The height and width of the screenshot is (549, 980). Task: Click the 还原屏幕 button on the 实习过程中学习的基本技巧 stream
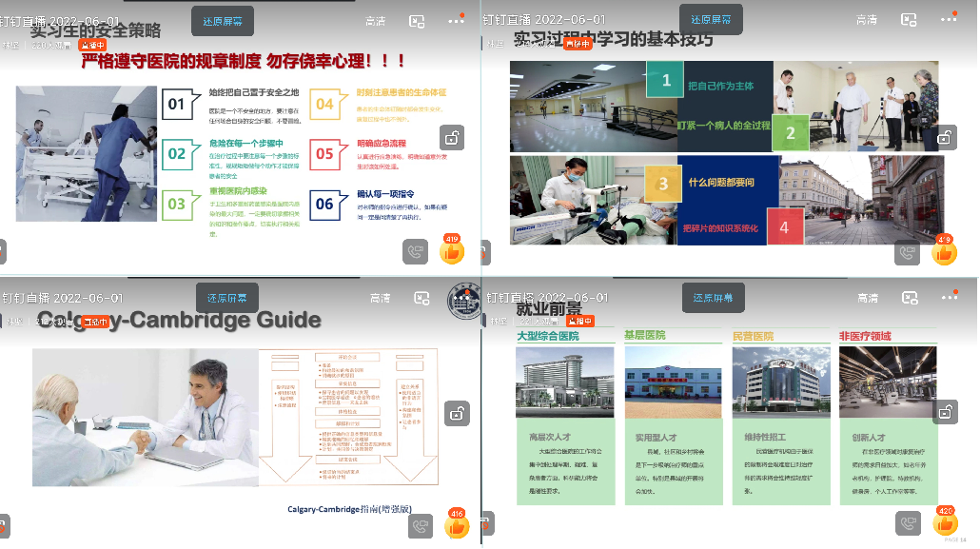coord(712,20)
